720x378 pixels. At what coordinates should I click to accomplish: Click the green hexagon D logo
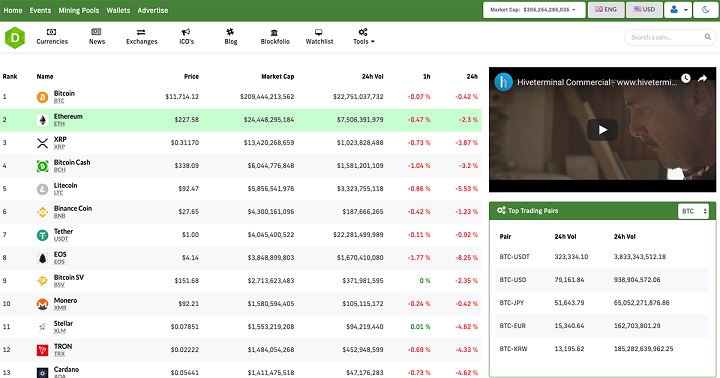15,38
